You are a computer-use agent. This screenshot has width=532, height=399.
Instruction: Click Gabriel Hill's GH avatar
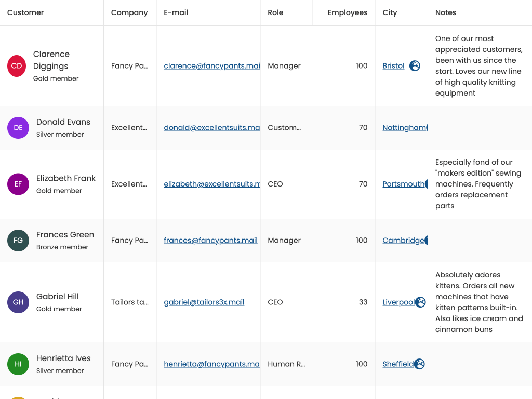(x=18, y=302)
